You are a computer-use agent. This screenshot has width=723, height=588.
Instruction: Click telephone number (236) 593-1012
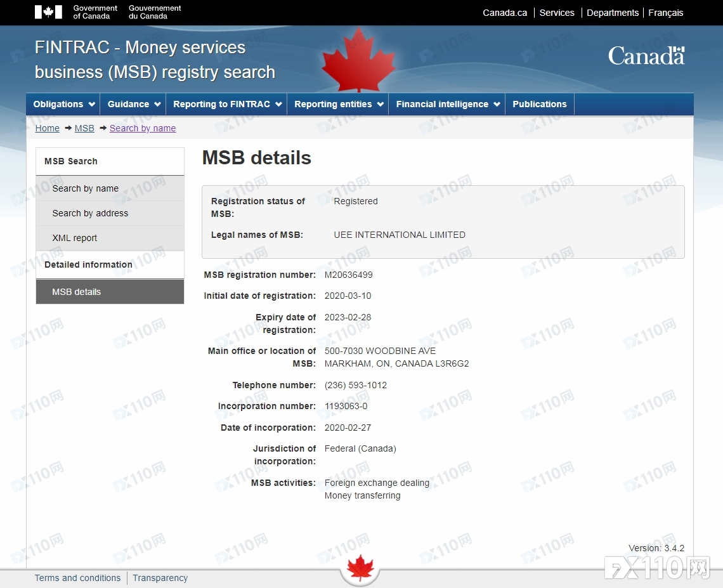coord(356,385)
